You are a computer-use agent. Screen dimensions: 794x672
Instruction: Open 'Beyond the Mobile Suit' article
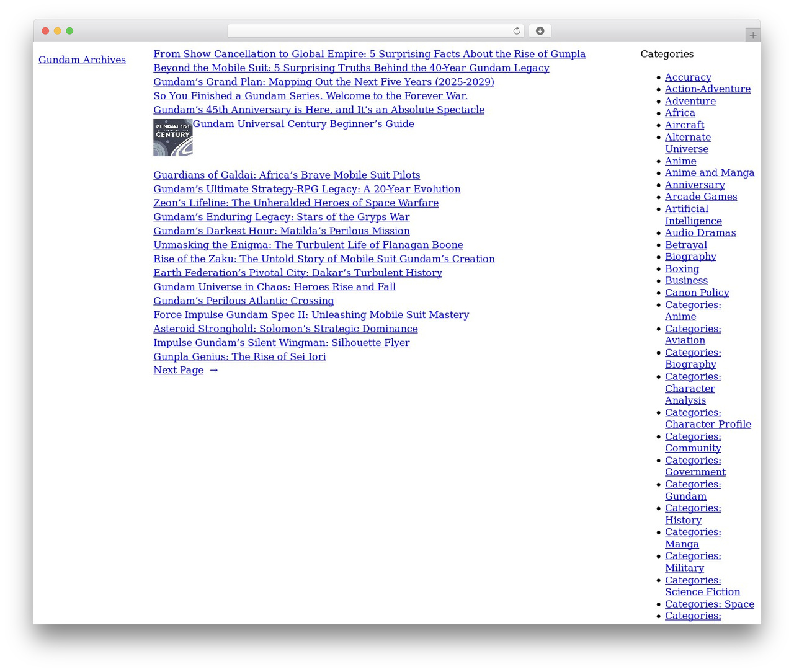pos(351,68)
